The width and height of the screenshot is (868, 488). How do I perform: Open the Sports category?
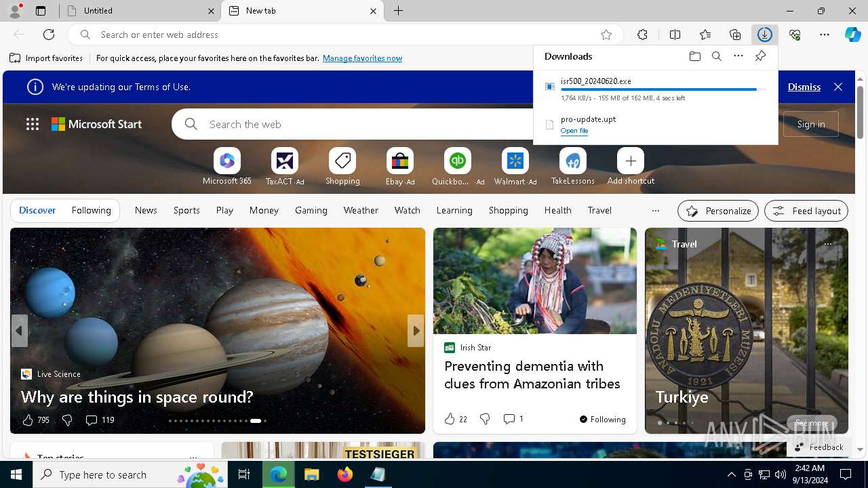(x=186, y=211)
